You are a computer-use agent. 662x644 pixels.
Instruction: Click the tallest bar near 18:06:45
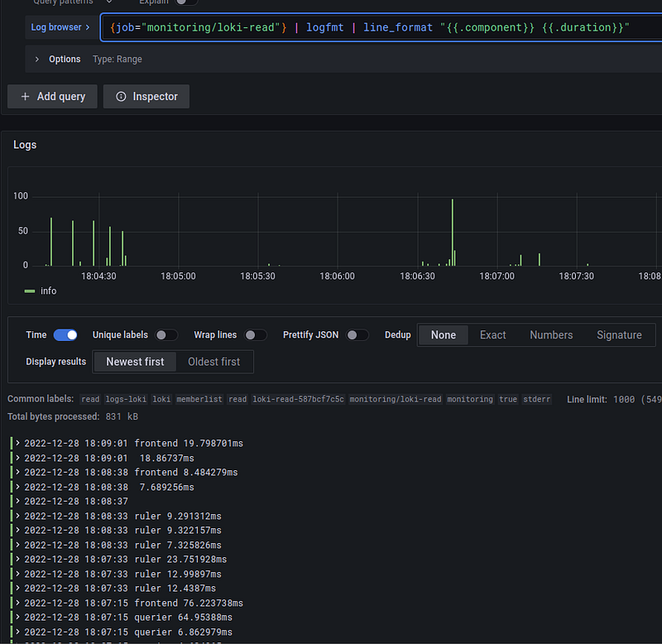click(452, 233)
